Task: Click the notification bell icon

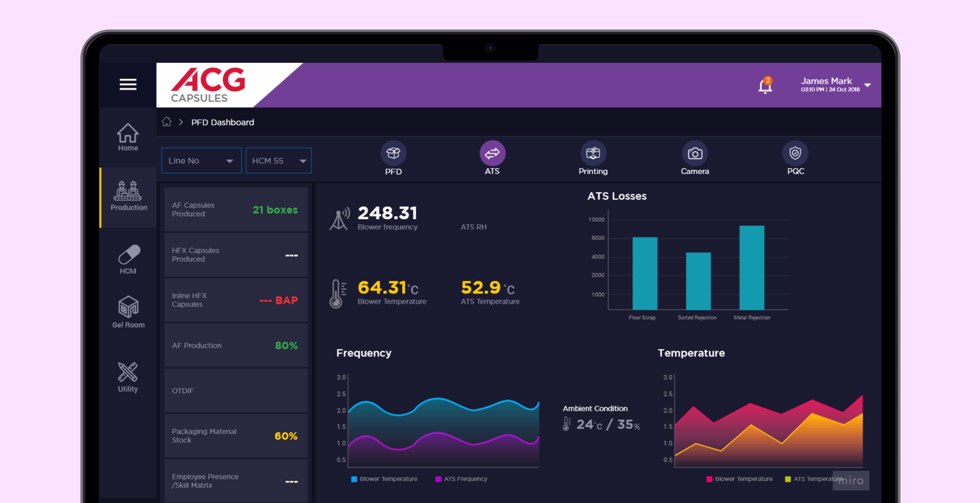Action: tap(765, 86)
